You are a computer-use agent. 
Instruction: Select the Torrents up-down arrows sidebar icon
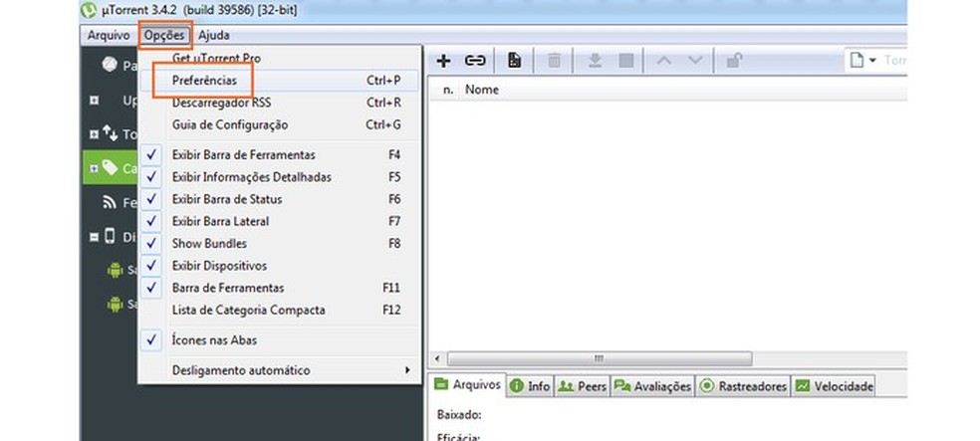tap(110, 133)
